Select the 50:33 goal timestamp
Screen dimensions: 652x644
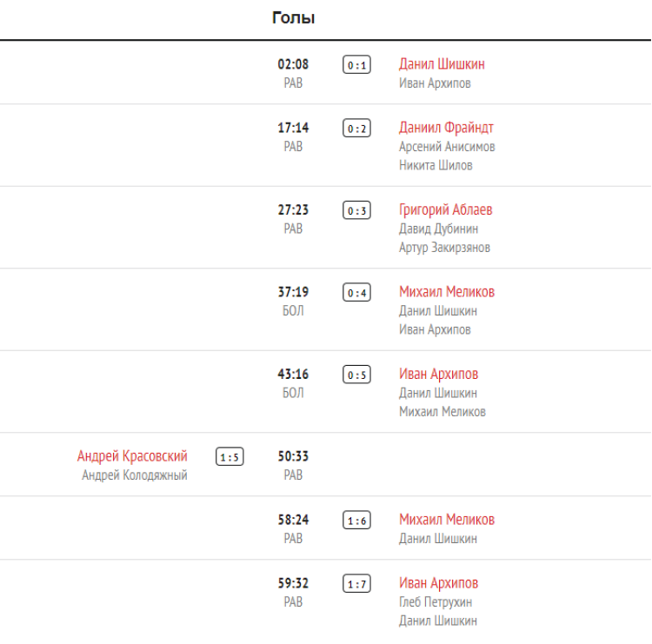pyautogui.click(x=293, y=456)
